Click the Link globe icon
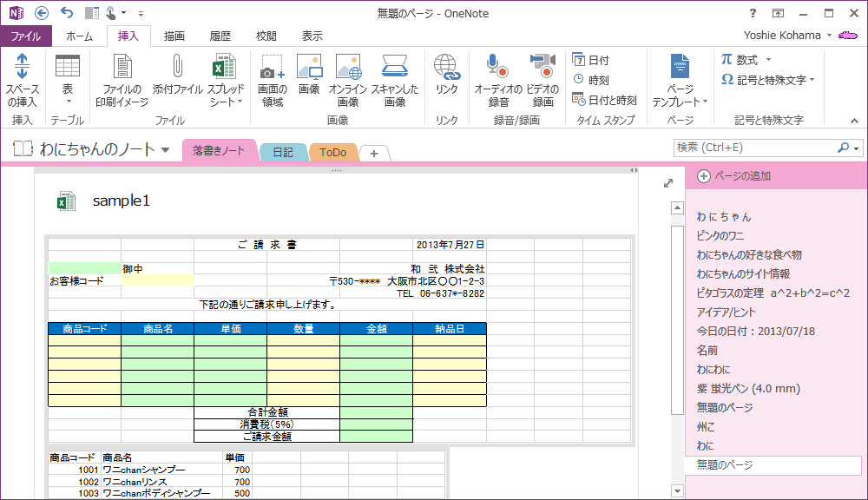The width and height of the screenshot is (868, 500). [447, 67]
